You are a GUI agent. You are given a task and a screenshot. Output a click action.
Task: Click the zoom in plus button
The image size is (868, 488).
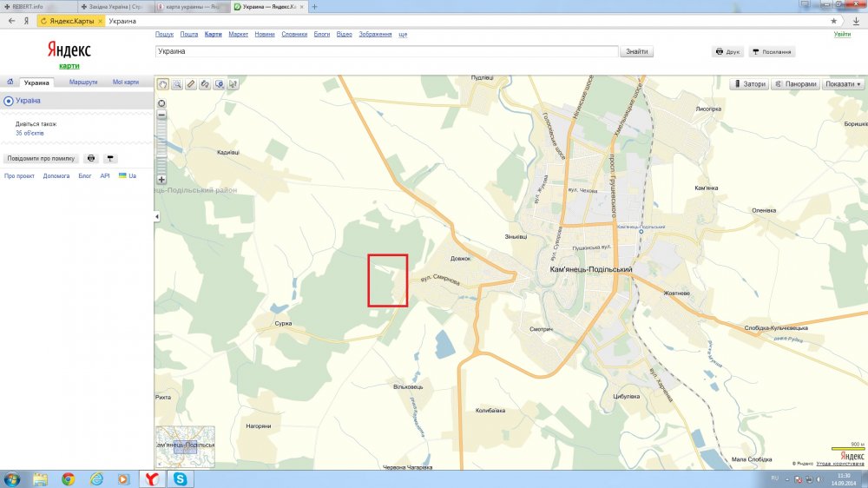(161, 180)
